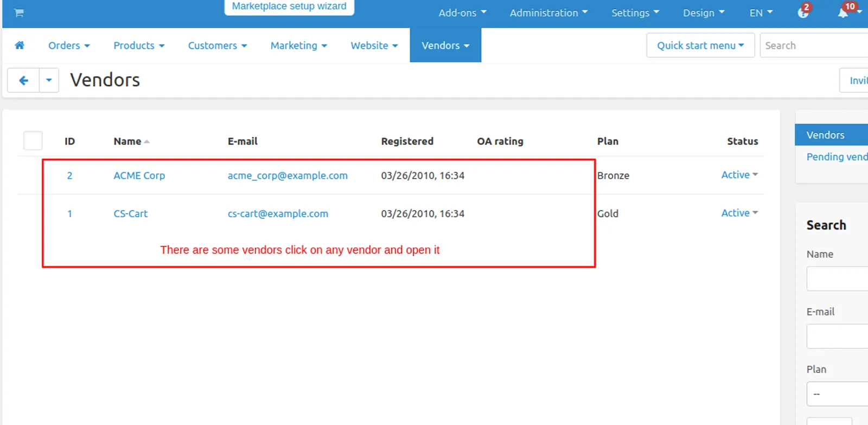Click the sidebar E-mail search field
The width and height of the screenshot is (868, 425).
pyautogui.click(x=837, y=336)
